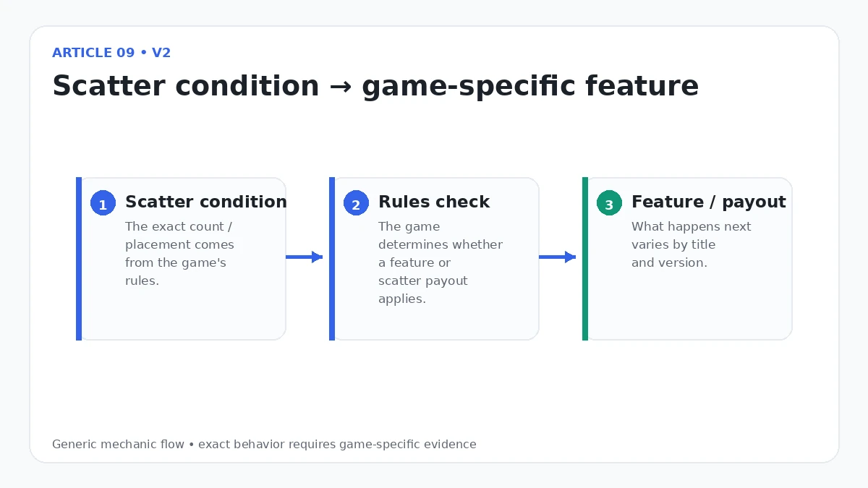Click the text 'The exact count / placement comes'
This screenshot has width=868, height=488.
179,236
